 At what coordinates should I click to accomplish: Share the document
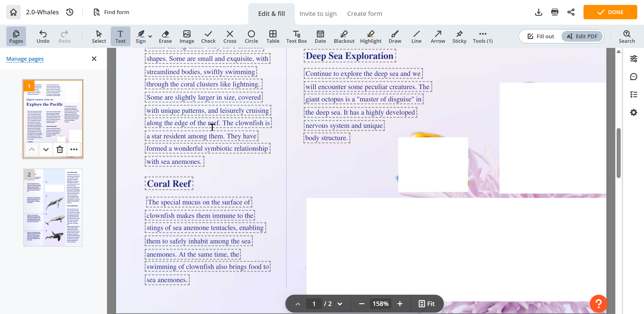(571, 12)
